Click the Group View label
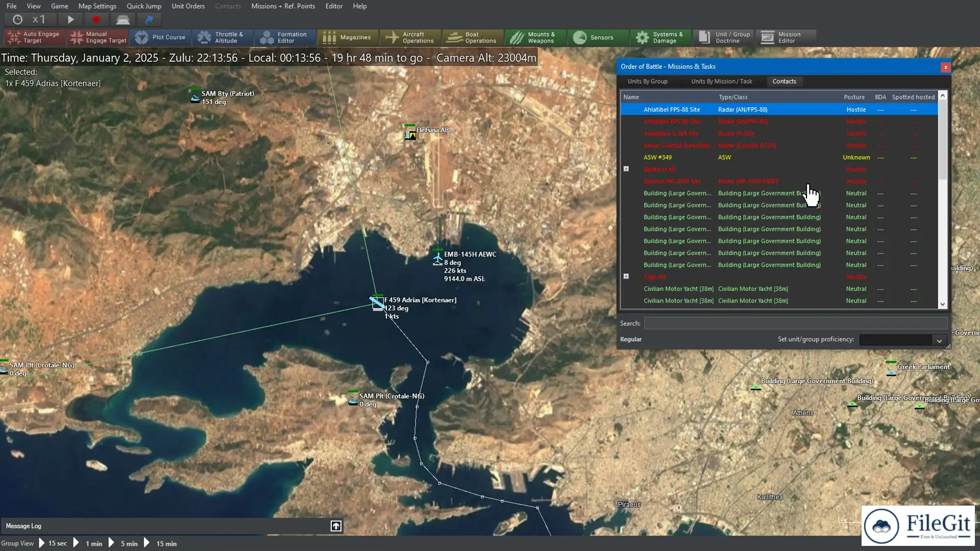Screen dimensions: 980x551 (x=17, y=543)
